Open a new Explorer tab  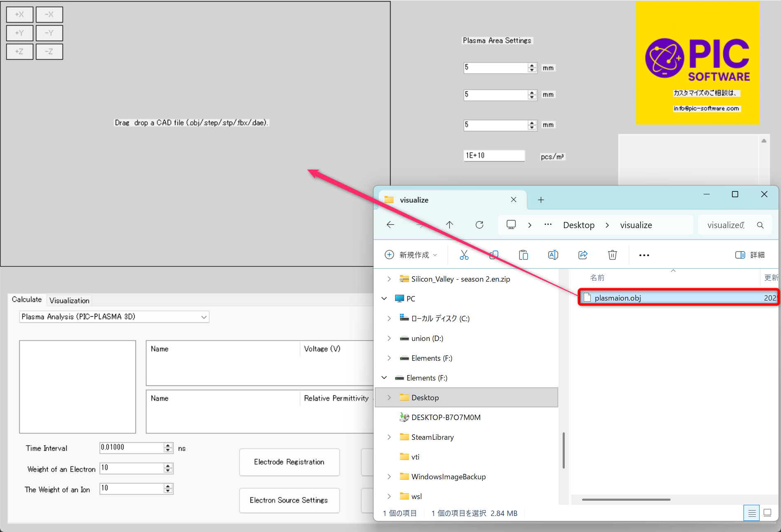(541, 200)
